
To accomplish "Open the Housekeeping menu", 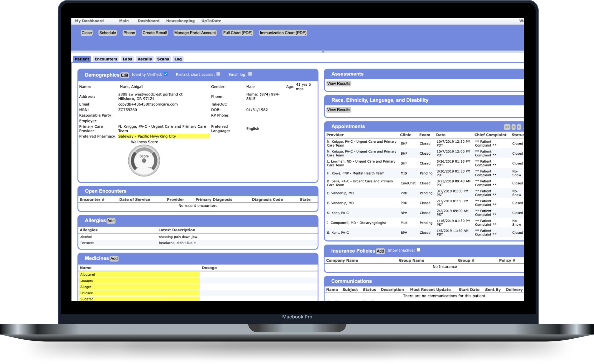I will coord(180,21).
